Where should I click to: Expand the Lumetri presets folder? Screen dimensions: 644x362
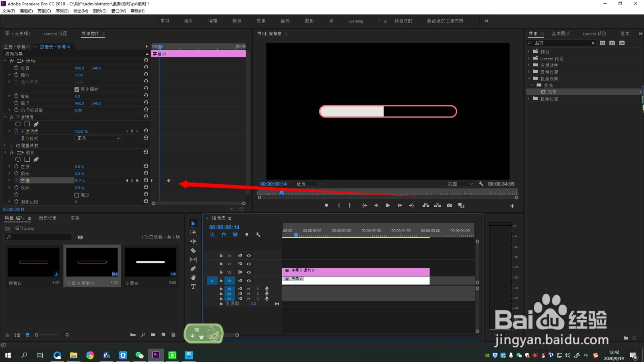click(x=529, y=58)
